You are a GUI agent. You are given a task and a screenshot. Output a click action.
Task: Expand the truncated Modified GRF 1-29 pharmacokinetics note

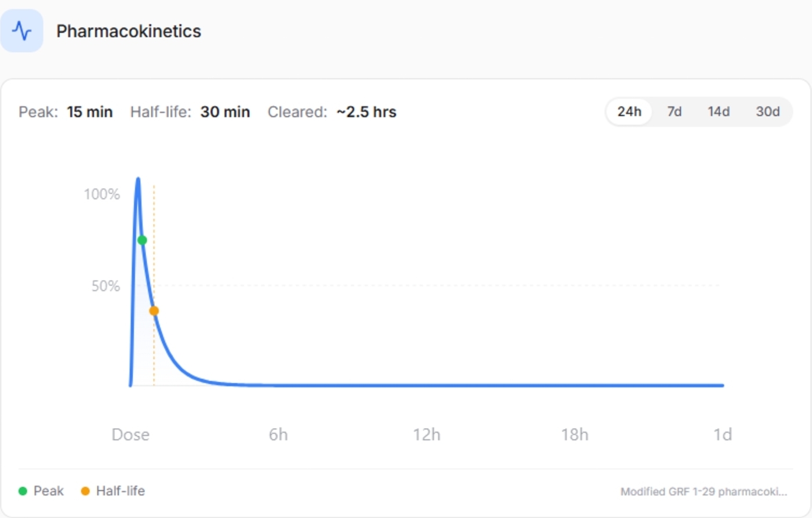pyautogui.click(x=704, y=491)
